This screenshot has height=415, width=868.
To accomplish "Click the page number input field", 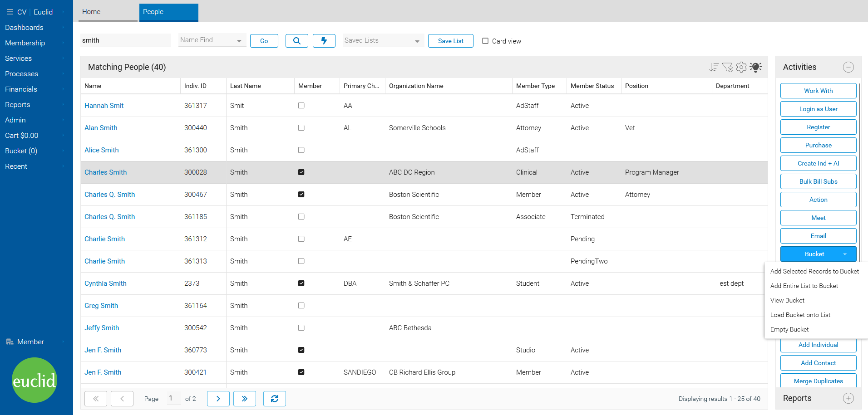I will click(x=173, y=398).
